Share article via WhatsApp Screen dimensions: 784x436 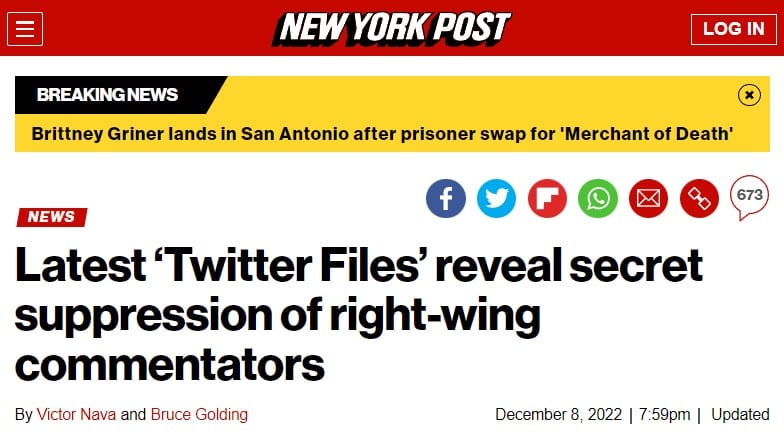598,198
